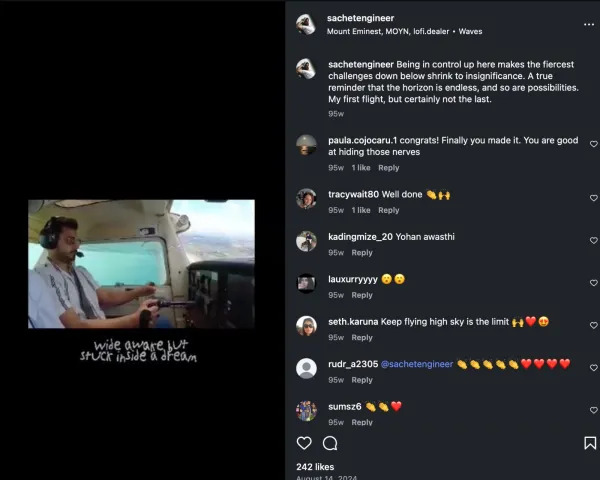Reply to paula.cojocaru.1's comment
Image resolution: width=600 pixels, height=480 pixels.
pos(388,168)
